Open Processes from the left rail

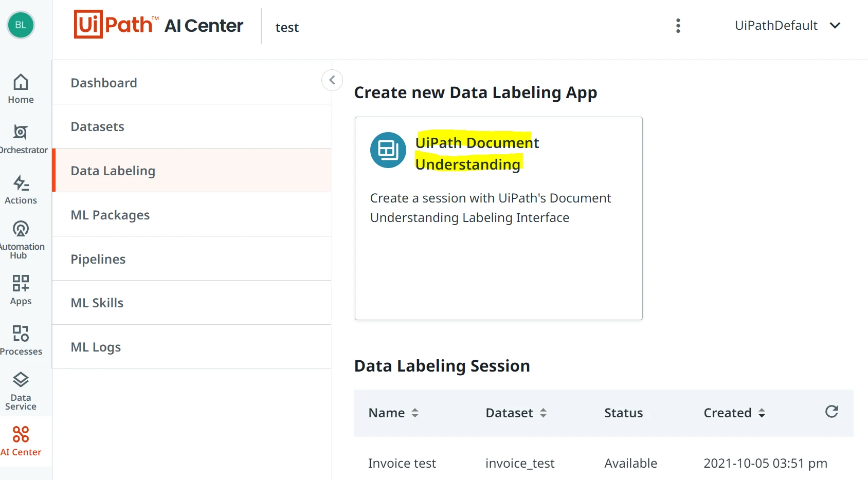pos(21,340)
